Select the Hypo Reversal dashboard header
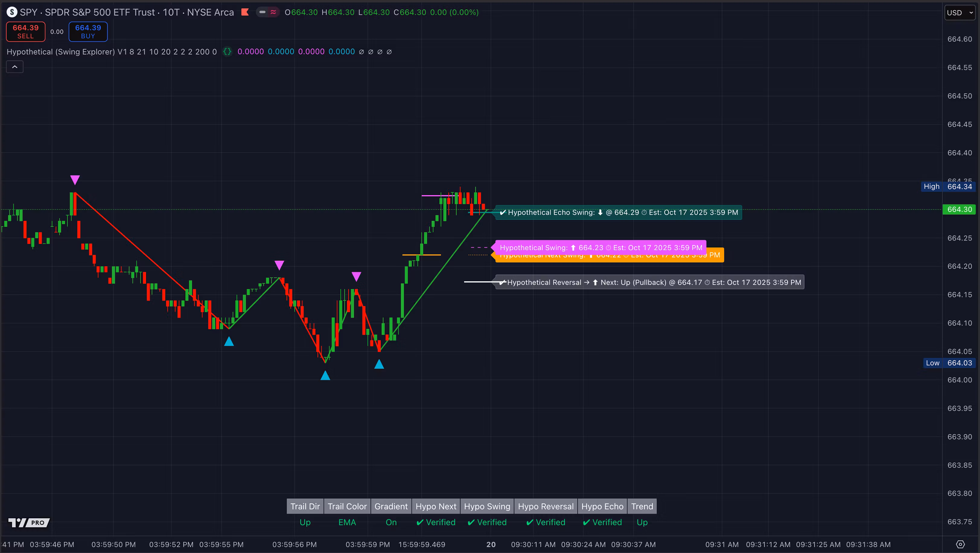 (x=546, y=506)
